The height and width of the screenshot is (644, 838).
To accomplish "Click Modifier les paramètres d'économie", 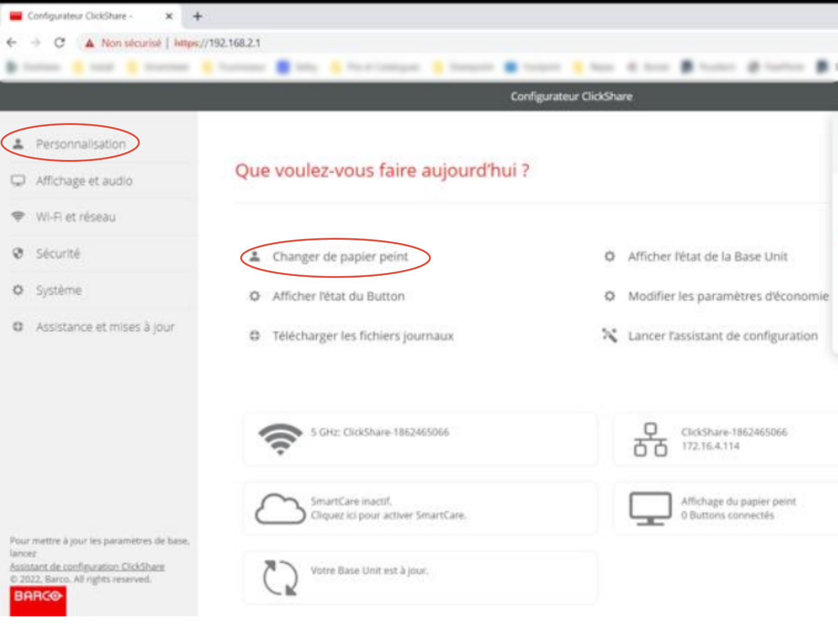I will point(728,296).
